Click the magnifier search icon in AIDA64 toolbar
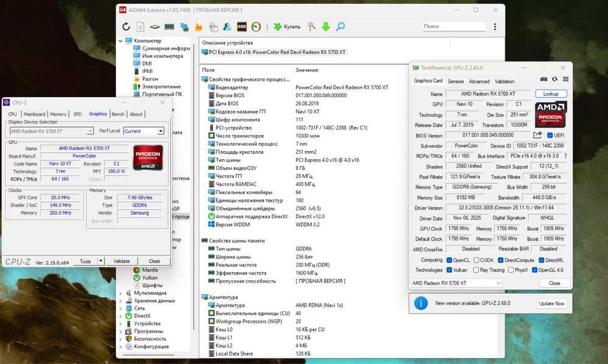This screenshot has height=364, width=608. point(340,27)
